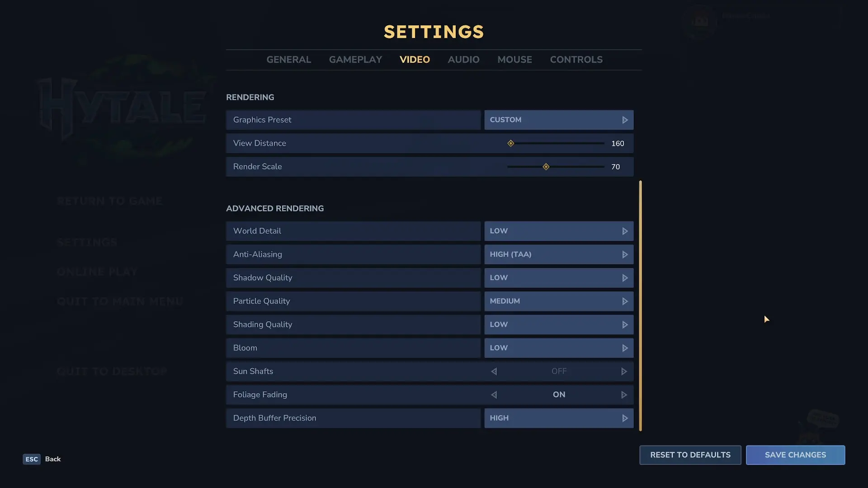Click the Bloom setting arrow icon
The height and width of the screenshot is (488, 868).
[625, 348]
